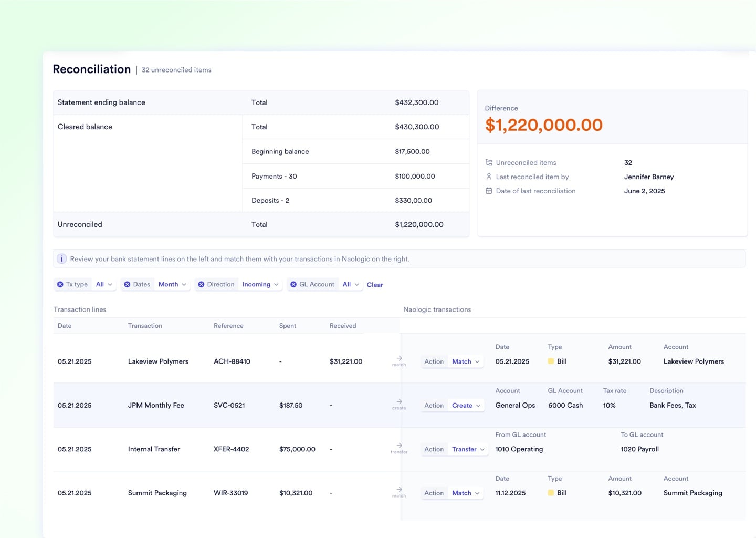
Task: Click the June 2, 2025 date
Action: click(645, 191)
